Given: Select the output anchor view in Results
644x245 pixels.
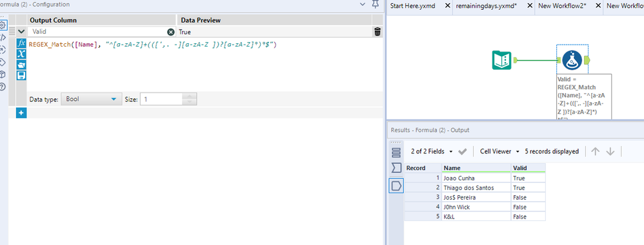Looking at the screenshot, I should tap(396, 186).
